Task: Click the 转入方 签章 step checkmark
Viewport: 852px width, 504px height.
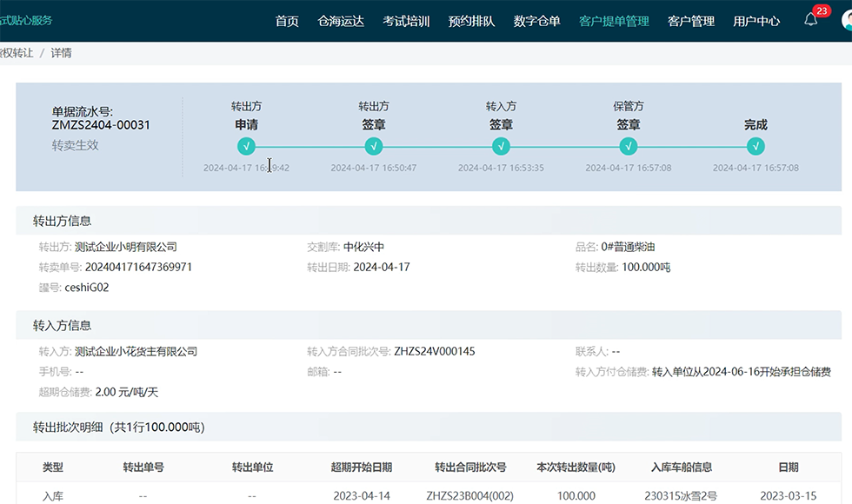Action: (501, 147)
